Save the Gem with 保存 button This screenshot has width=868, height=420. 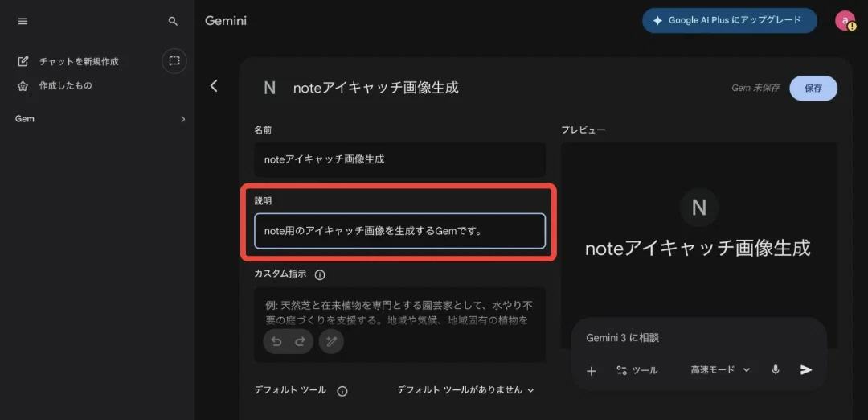(813, 88)
